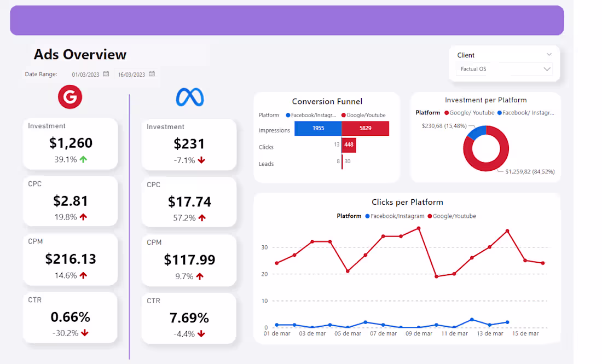Open the Client dropdown
The width and height of the screenshot is (602, 364).
pos(548,54)
